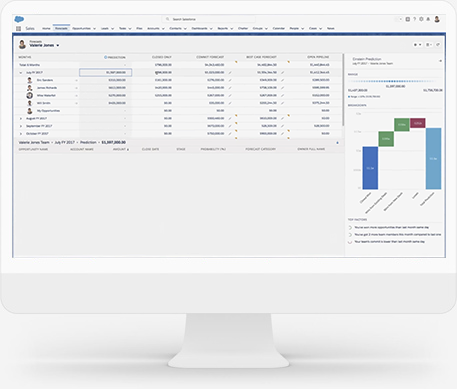This screenshot has height=389, width=457.
Task: Open the Valerie Jones forecast owner dropdown
Action: coord(58,45)
